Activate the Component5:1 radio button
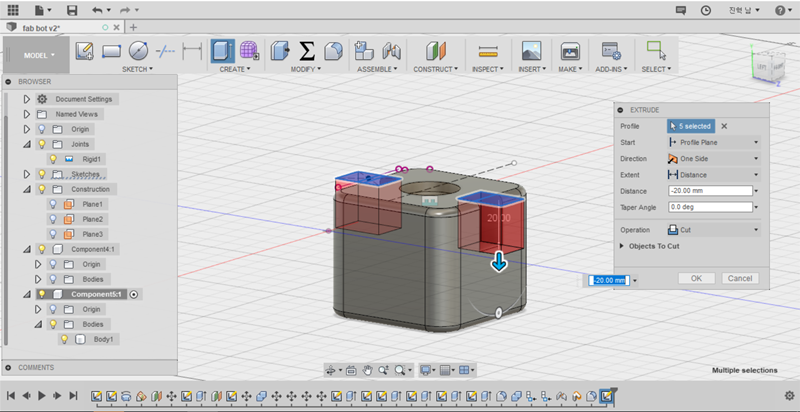This screenshot has width=800, height=412. click(x=135, y=295)
